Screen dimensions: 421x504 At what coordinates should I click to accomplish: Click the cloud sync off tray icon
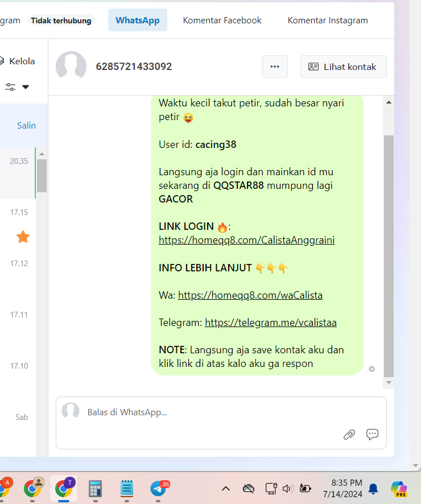pos(249,489)
